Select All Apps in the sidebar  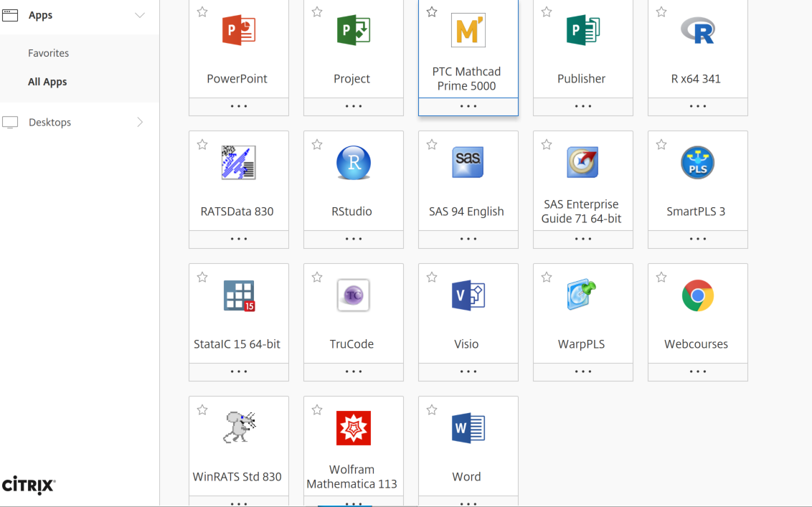[x=47, y=82]
